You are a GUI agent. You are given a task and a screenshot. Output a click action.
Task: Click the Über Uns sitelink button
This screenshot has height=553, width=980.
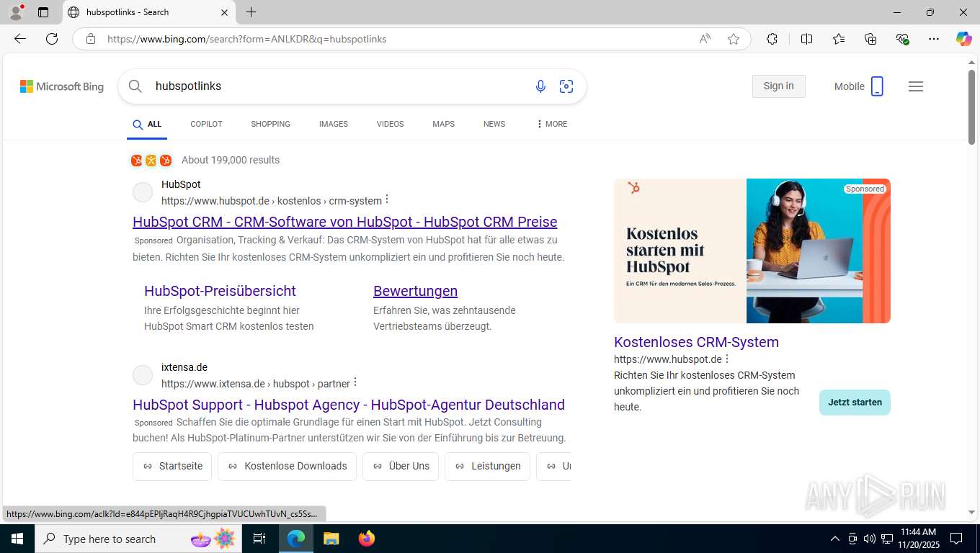pyautogui.click(x=401, y=466)
